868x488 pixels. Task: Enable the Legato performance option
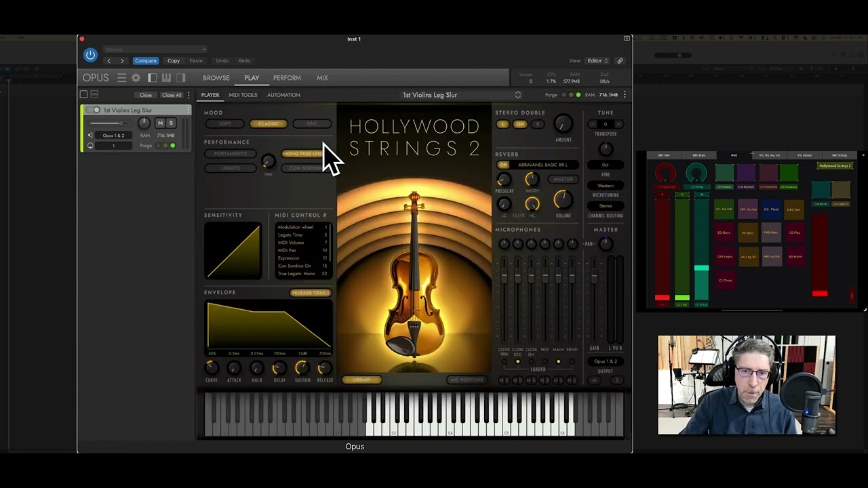click(231, 168)
